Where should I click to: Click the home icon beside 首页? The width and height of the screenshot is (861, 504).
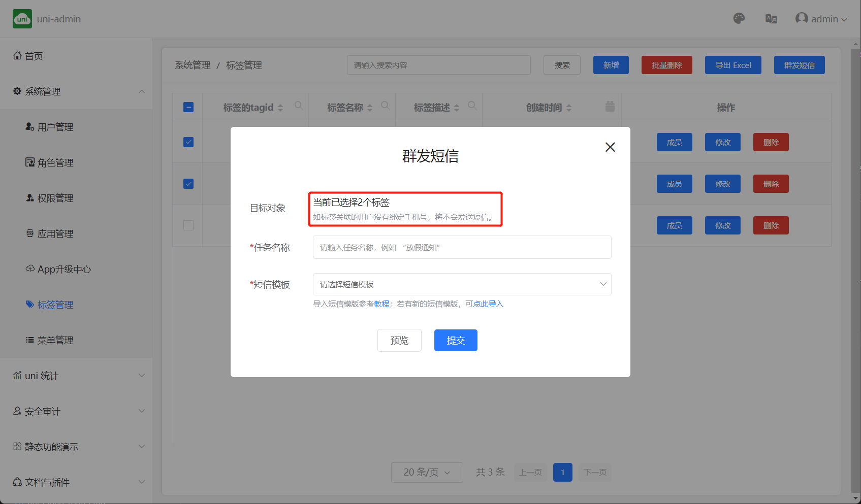[x=17, y=55]
